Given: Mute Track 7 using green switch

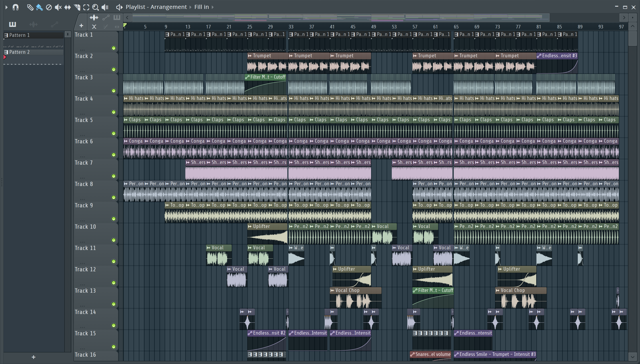Looking at the screenshot, I should pyautogui.click(x=114, y=176).
